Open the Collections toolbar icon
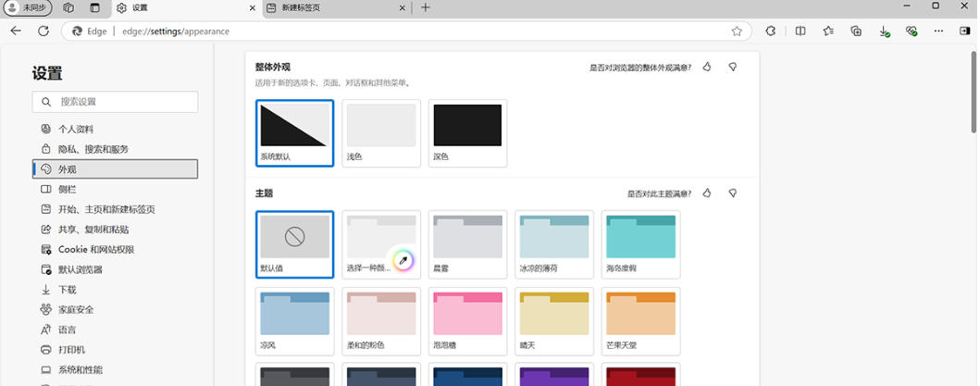This screenshot has height=386, width=980. [x=856, y=31]
